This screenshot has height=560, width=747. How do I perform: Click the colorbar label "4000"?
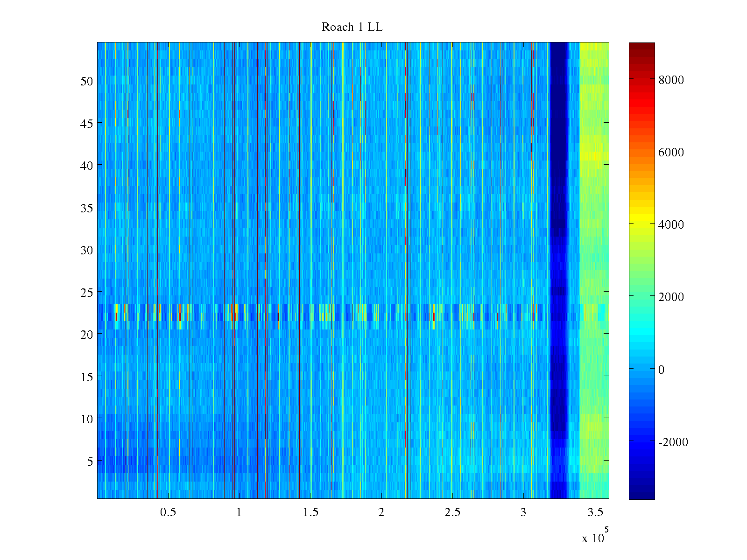click(671, 224)
